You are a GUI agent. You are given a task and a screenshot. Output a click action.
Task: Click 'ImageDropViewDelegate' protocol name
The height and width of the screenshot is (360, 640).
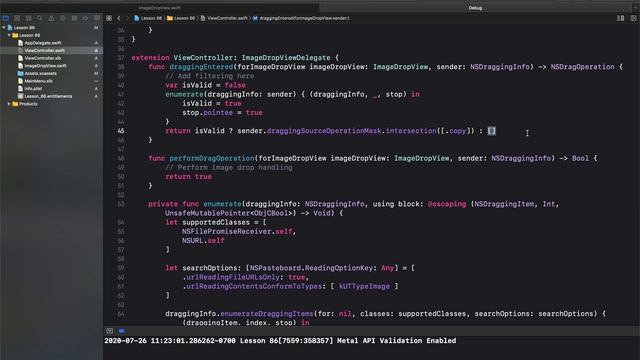tap(286, 58)
